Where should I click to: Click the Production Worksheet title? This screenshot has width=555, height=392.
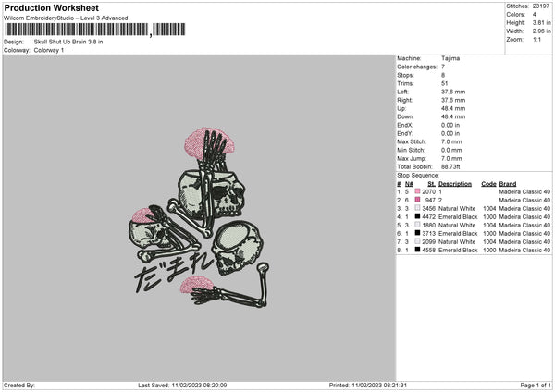click(x=51, y=7)
